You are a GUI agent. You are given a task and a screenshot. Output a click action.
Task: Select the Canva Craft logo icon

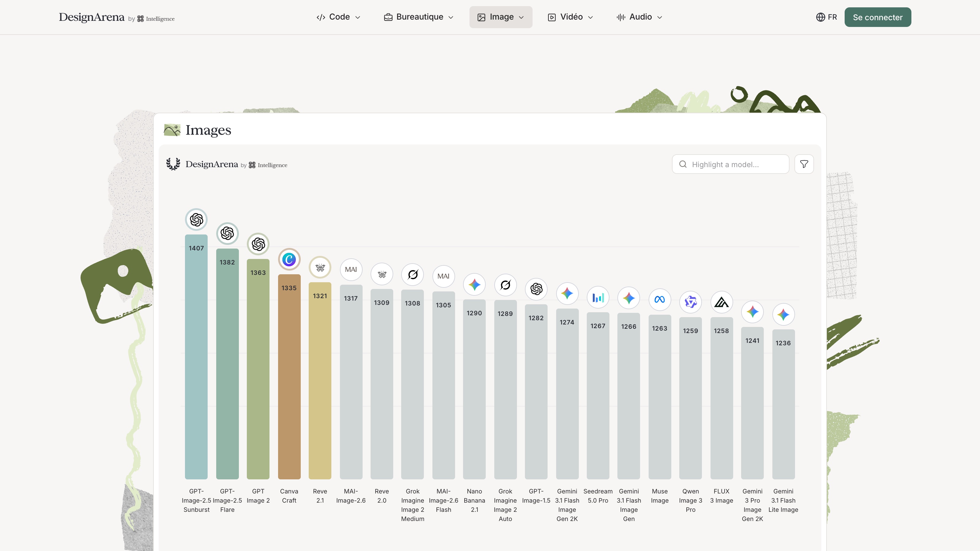click(289, 259)
